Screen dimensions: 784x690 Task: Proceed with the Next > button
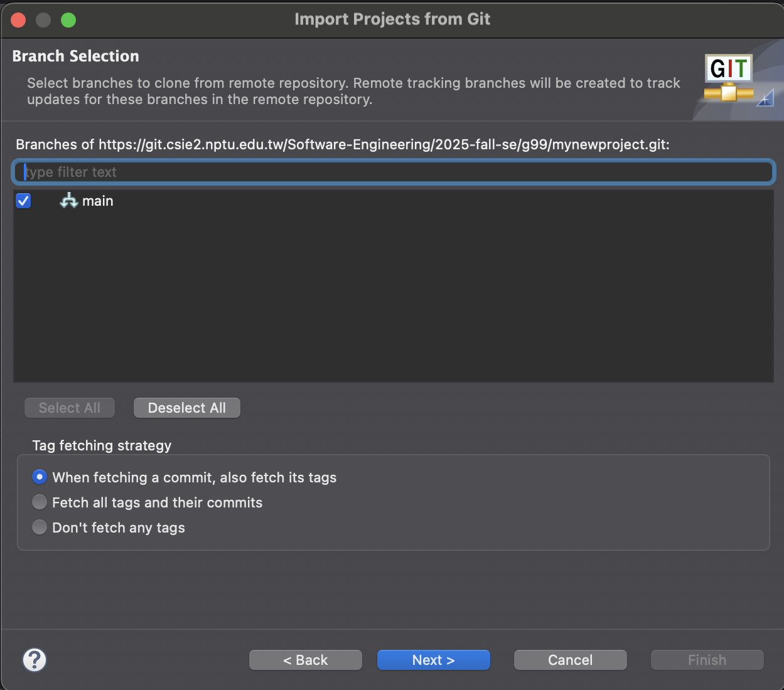[x=433, y=660]
